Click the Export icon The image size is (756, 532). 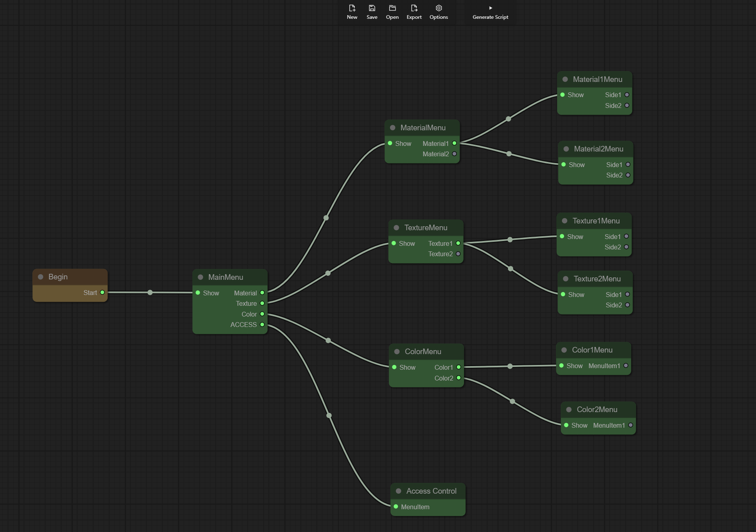pyautogui.click(x=414, y=8)
